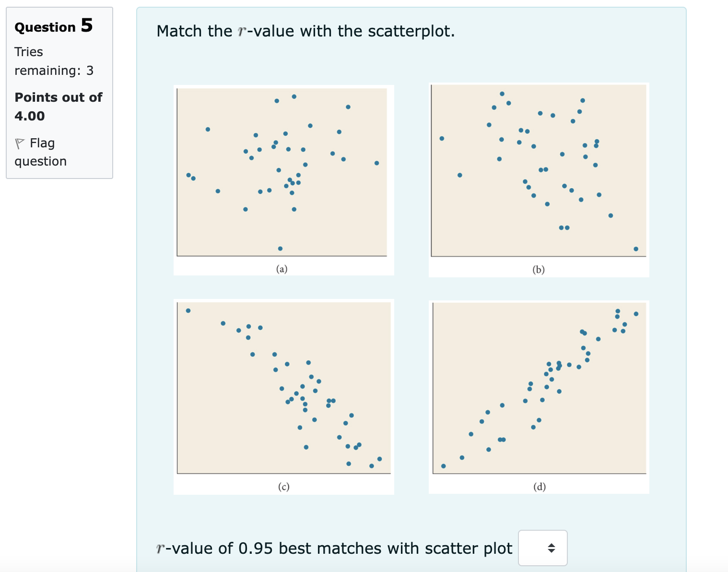Click scatterplot (d) image
This screenshot has height=572, width=728.
[x=540, y=388]
